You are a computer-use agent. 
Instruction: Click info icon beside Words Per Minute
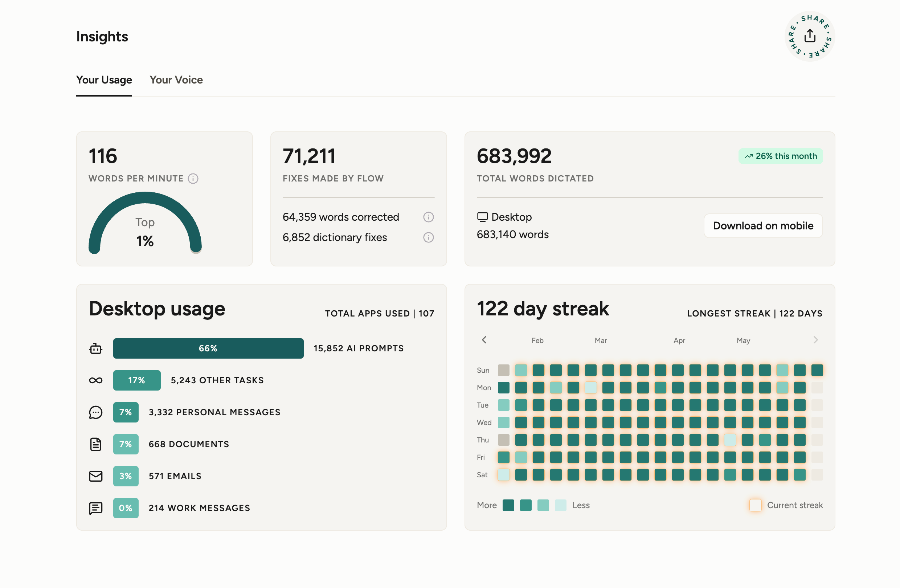pyautogui.click(x=193, y=179)
